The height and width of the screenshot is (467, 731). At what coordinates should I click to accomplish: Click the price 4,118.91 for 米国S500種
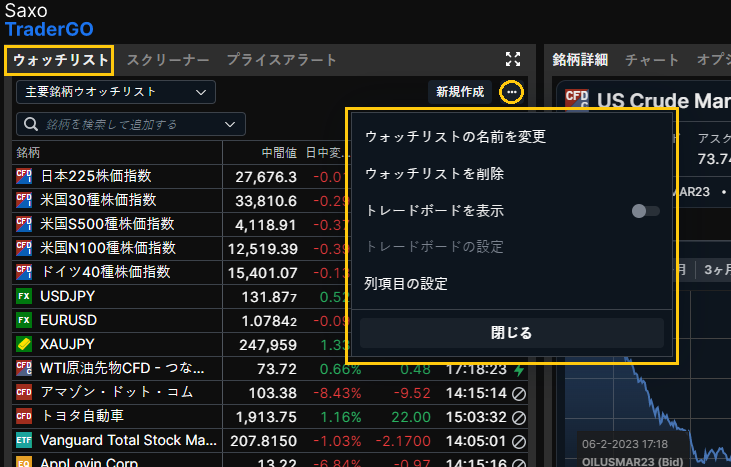click(x=265, y=225)
